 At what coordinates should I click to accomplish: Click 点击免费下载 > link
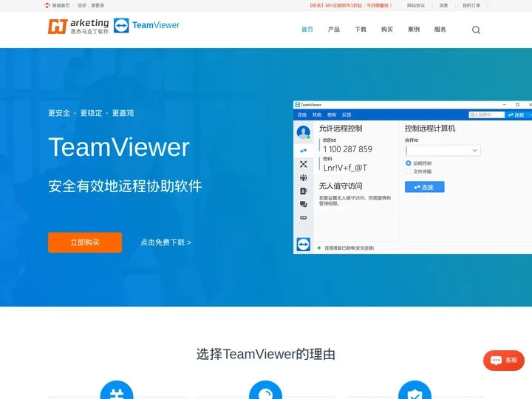166,242
